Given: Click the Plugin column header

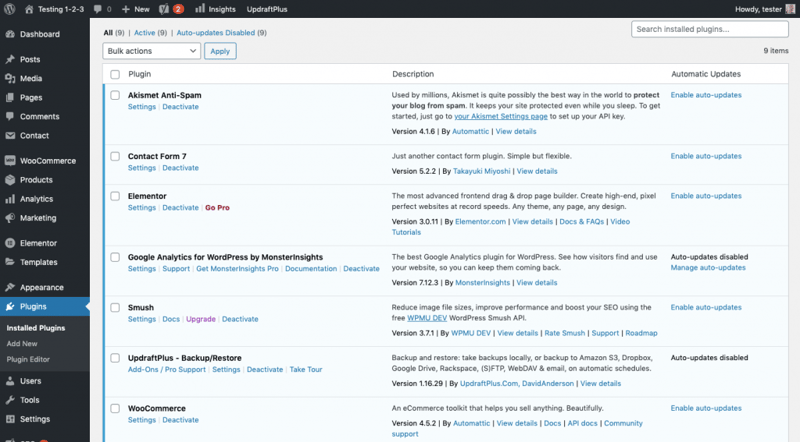Looking at the screenshot, I should pyautogui.click(x=139, y=74).
